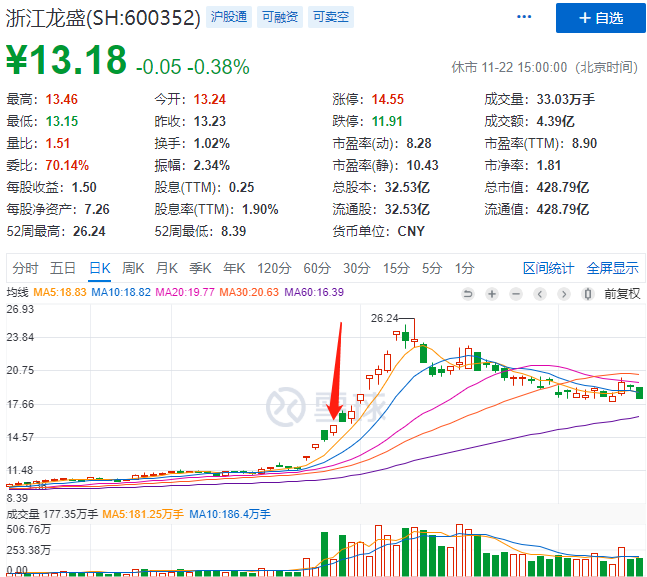The image size is (647, 577).
Task: Click the MA30:20.63 moving average label
Action: [x=249, y=292]
